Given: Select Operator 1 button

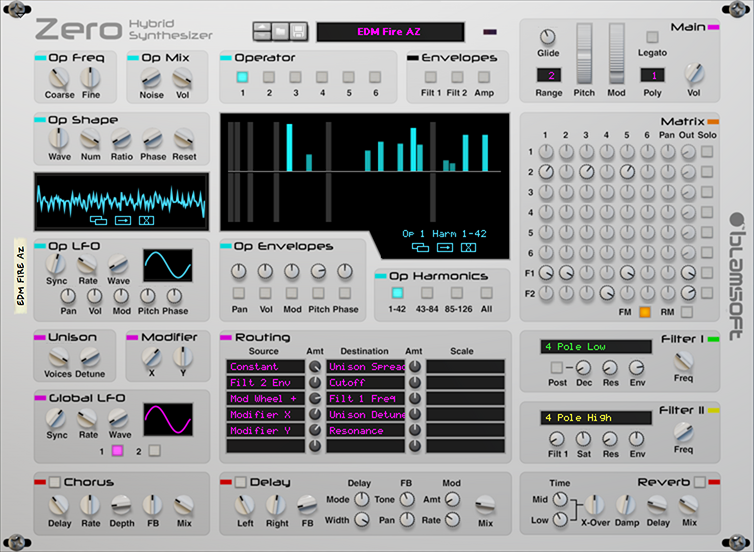Looking at the screenshot, I should (x=242, y=77).
